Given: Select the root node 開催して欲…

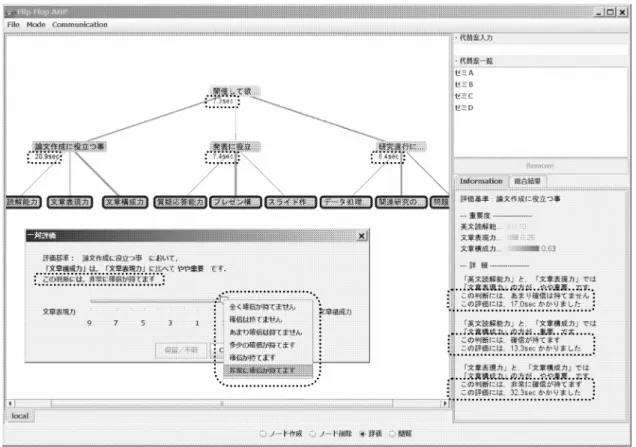Looking at the screenshot, I should 235,91.
